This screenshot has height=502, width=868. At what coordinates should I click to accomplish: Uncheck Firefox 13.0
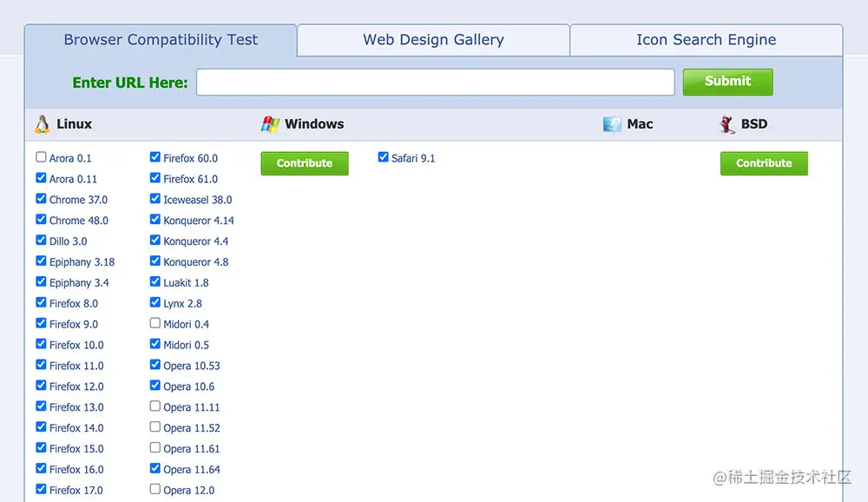(x=41, y=406)
